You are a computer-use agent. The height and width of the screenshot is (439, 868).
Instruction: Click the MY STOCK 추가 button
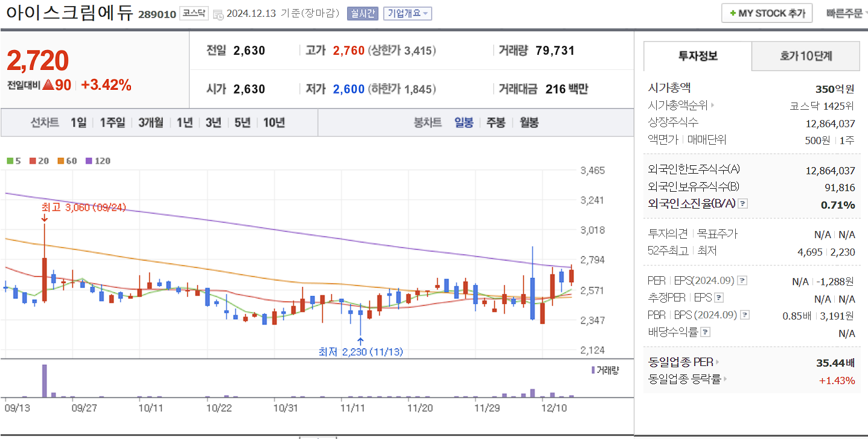click(767, 13)
